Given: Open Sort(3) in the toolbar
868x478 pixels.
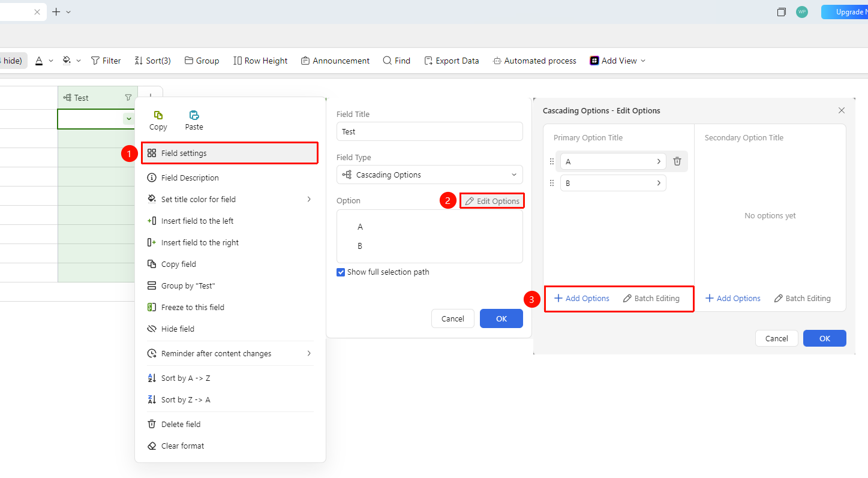Looking at the screenshot, I should (153, 61).
